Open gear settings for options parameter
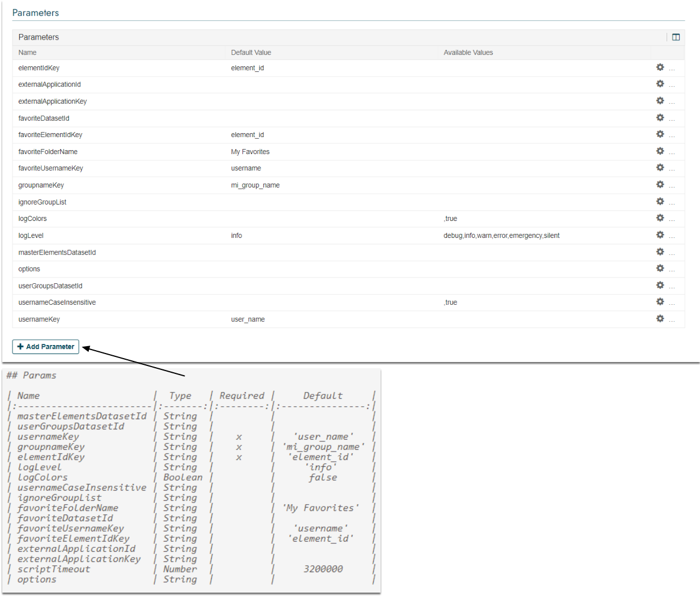Image resolution: width=700 pixels, height=596 pixels. click(x=660, y=269)
